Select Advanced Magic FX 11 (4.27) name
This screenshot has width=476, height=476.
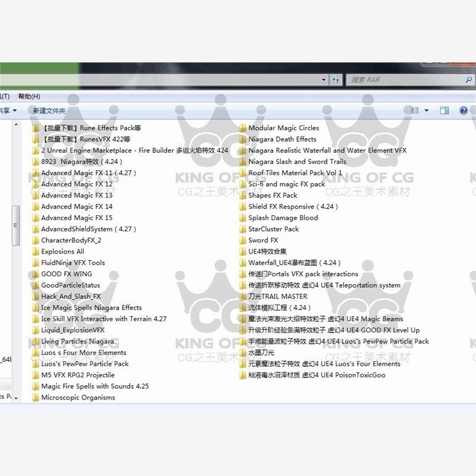pyautogui.click(x=89, y=173)
